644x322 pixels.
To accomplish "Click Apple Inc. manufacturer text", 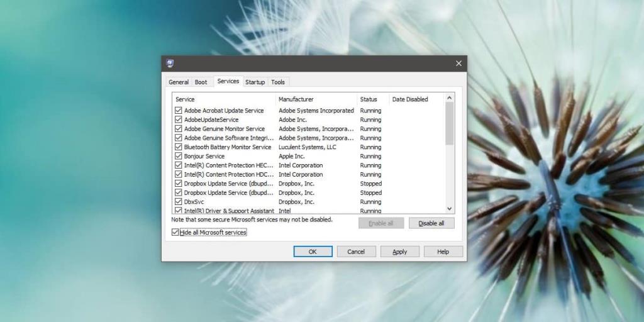I will pos(292,156).
